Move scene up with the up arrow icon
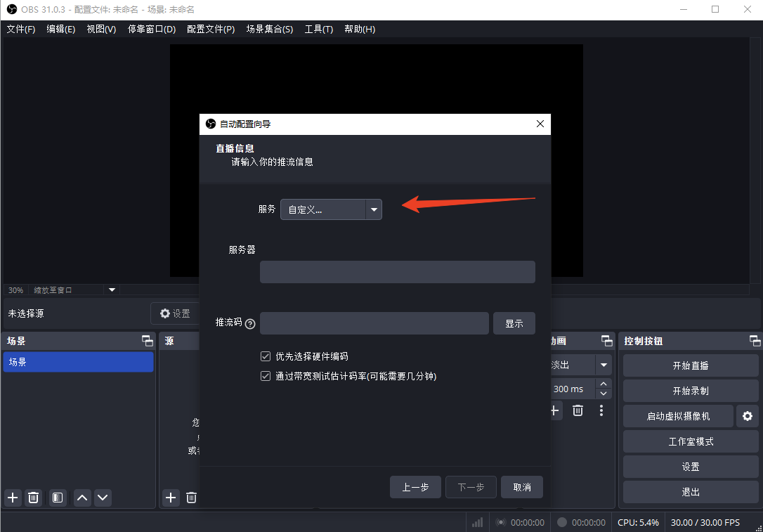 click(x=81, y=498)
